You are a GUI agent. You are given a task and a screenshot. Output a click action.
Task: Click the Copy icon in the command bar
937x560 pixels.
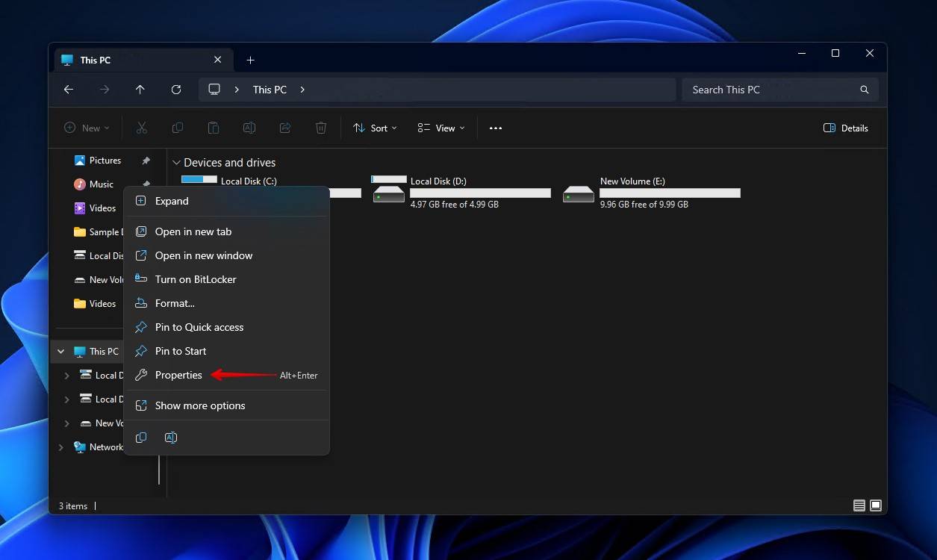coord(178,128)
